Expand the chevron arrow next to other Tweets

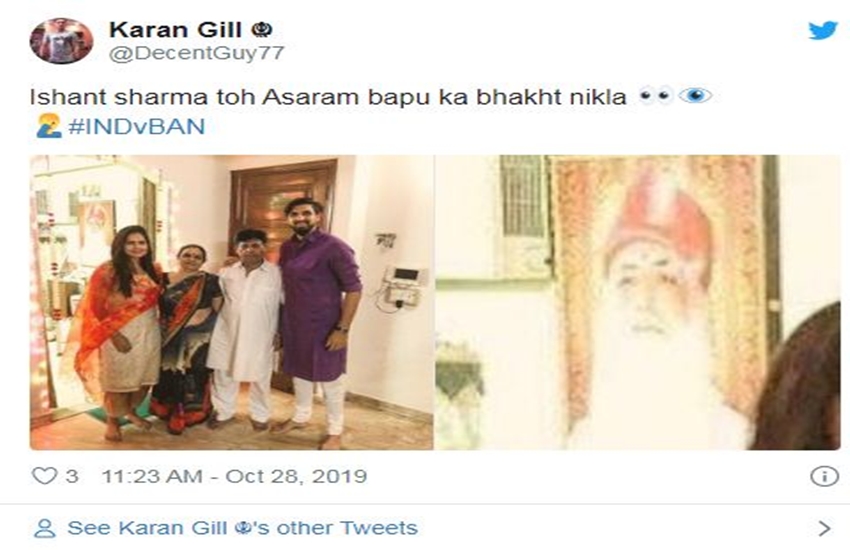coord(824,528)
